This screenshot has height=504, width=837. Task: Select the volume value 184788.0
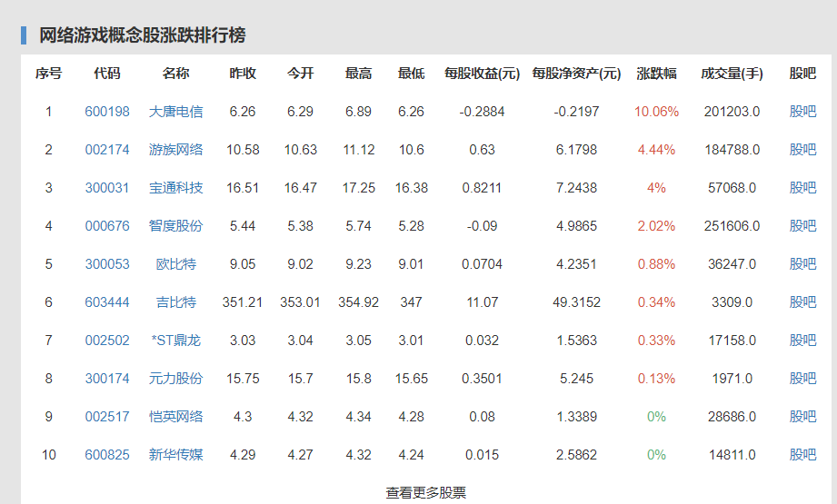(x=732, y=150)
